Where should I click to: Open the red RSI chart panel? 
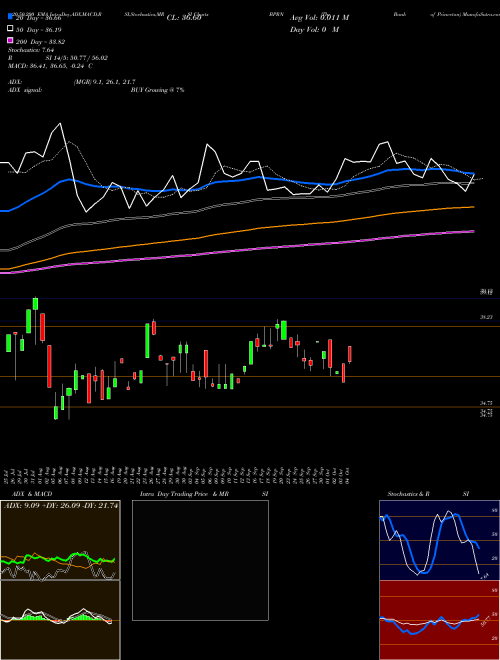pos(439,620)
